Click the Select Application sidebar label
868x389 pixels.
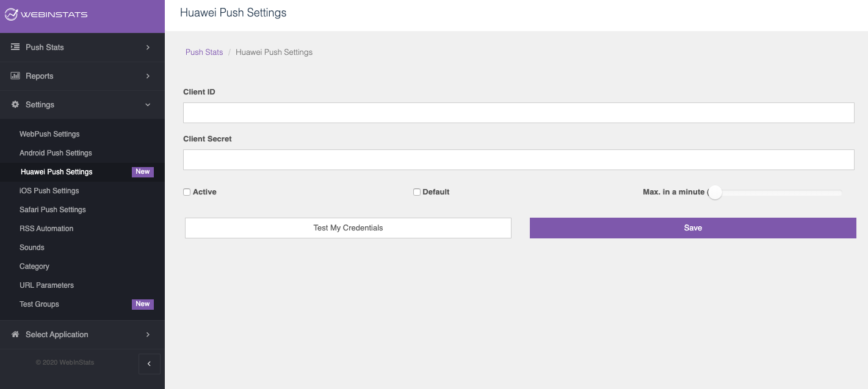57,334
